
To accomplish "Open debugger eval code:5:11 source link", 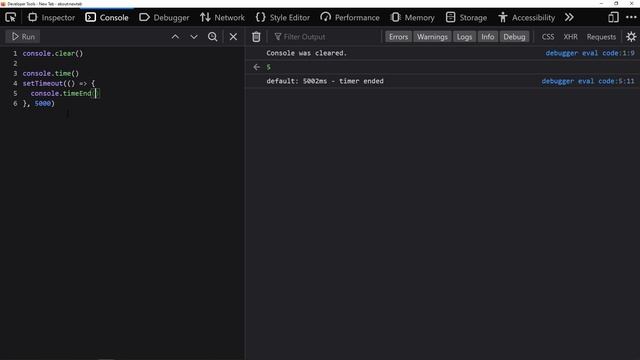I will (588, 81).
